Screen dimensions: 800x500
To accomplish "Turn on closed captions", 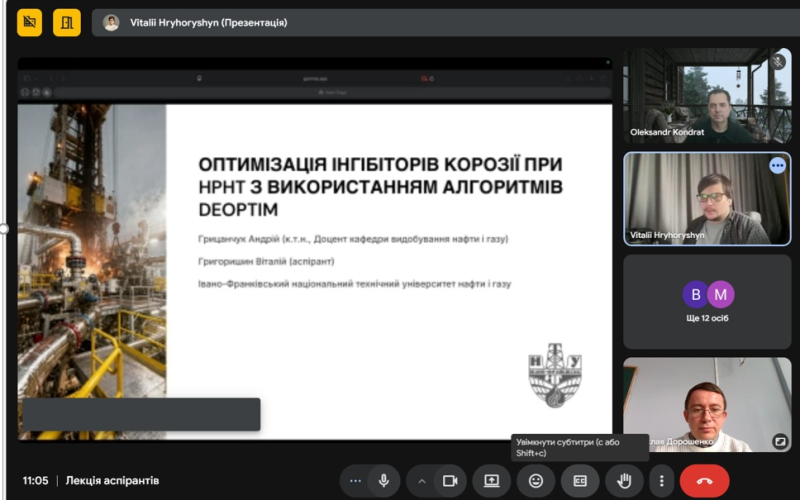I will coord(580,481).
